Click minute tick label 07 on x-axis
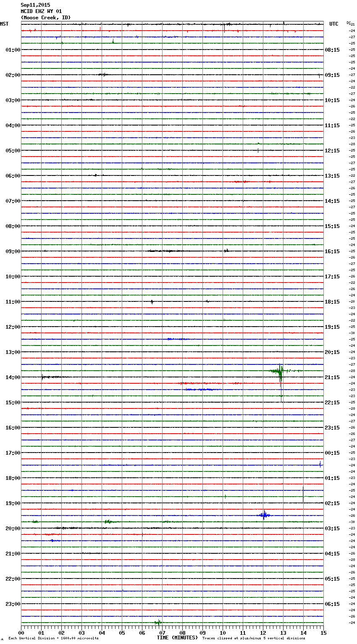357x644 pixels. (x=162, y=633)
